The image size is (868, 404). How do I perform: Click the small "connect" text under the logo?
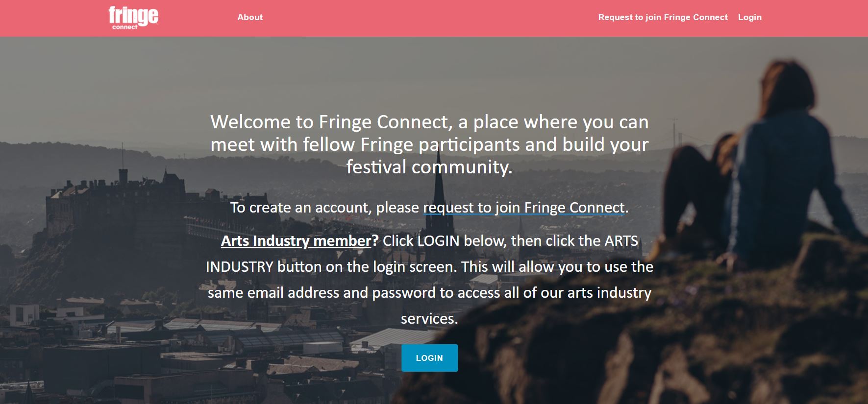pos(124,27)
